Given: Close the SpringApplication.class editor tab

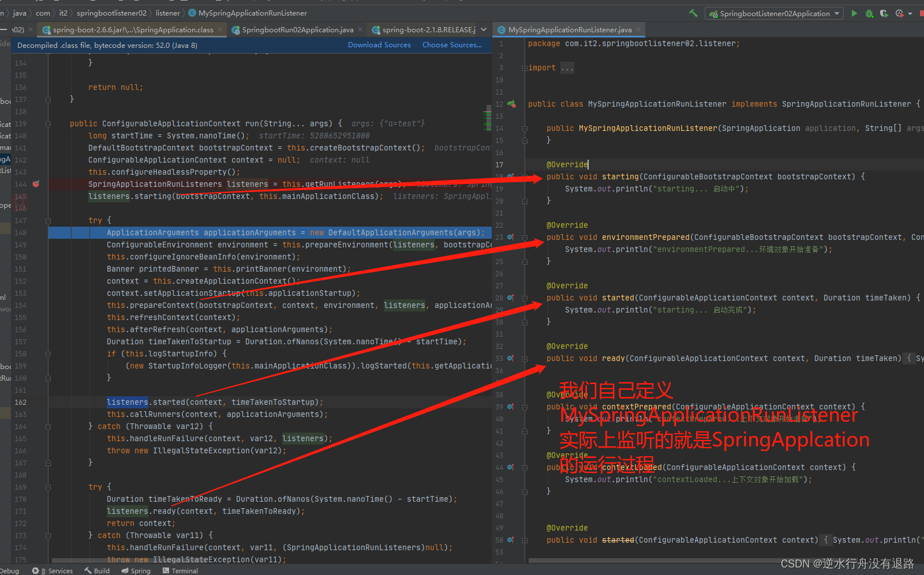Looking at the screenshot, I should (x=220, y=30).
